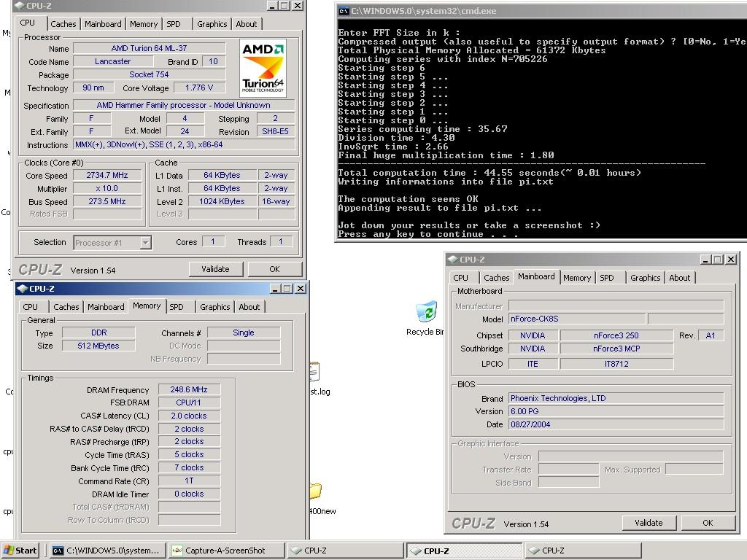The image size is (747, 560).
Task: Open the Recycle Bin desktop icon
Action: tap(427, 318)
